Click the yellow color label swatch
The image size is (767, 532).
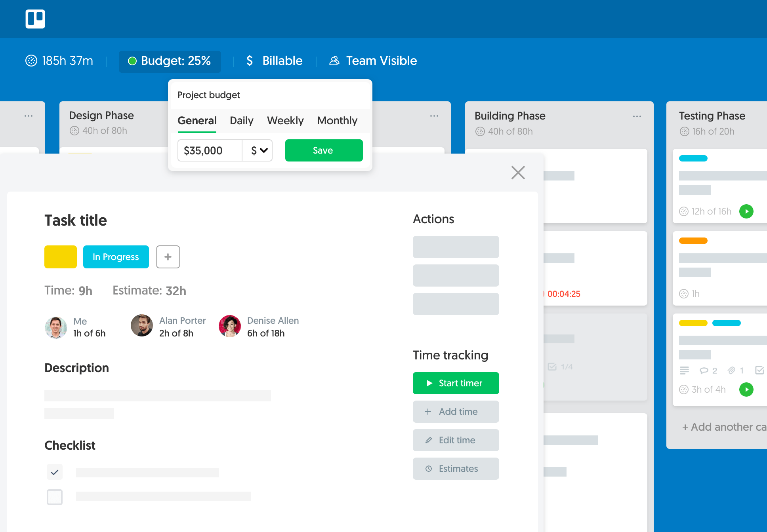click(60, 256)
